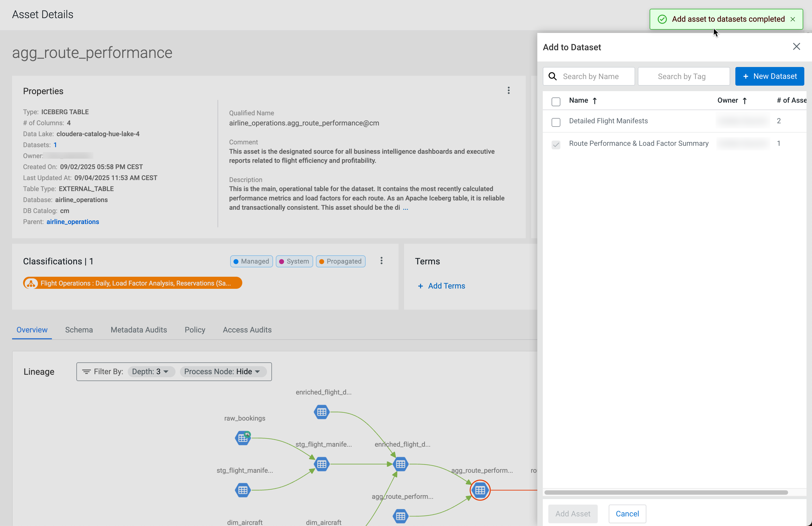Switch to the Schema tab
812x526 pixels.
(79, 330)
